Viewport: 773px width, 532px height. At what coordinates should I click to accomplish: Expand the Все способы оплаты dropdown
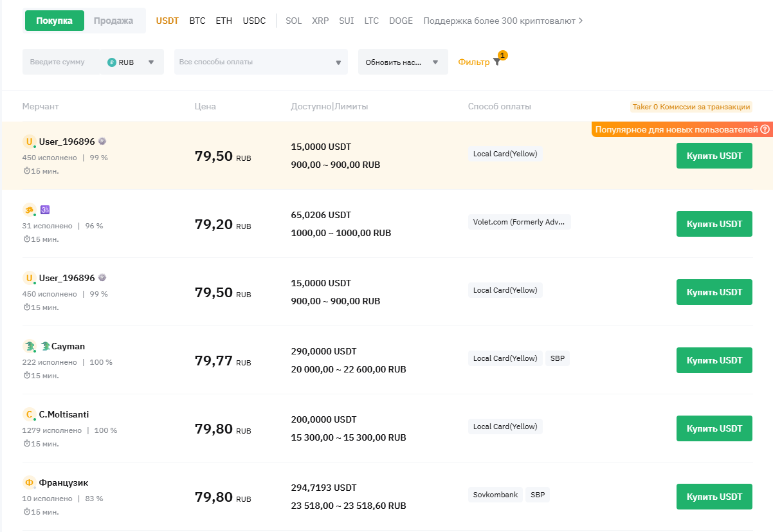click(x=260, y=62)
